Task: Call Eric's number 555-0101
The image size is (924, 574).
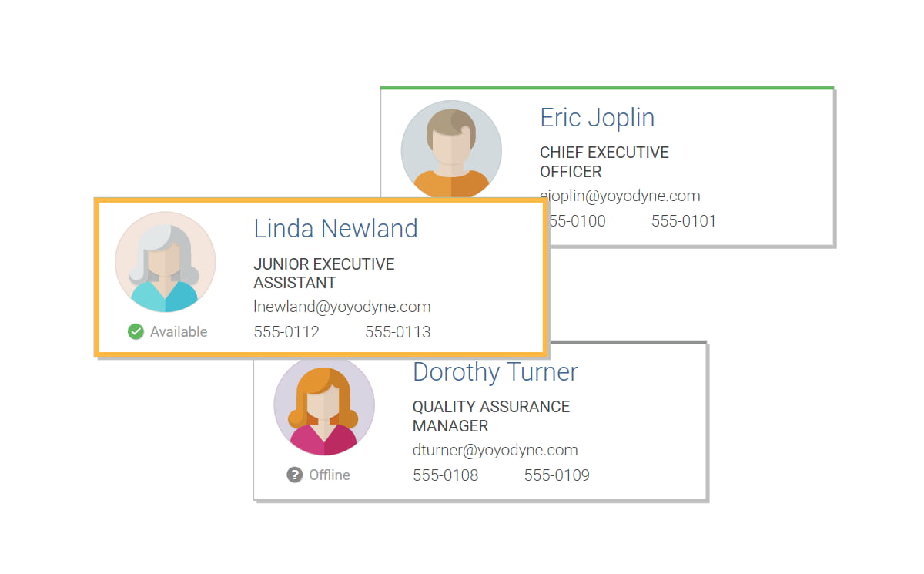Action: click(684, 221)
